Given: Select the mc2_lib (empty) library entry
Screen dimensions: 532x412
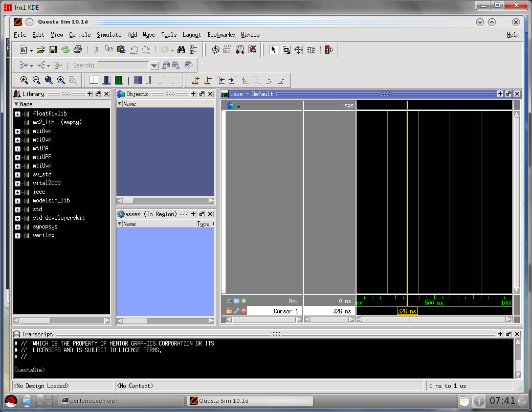Looking at the screenshot, I should coord(57,122).
